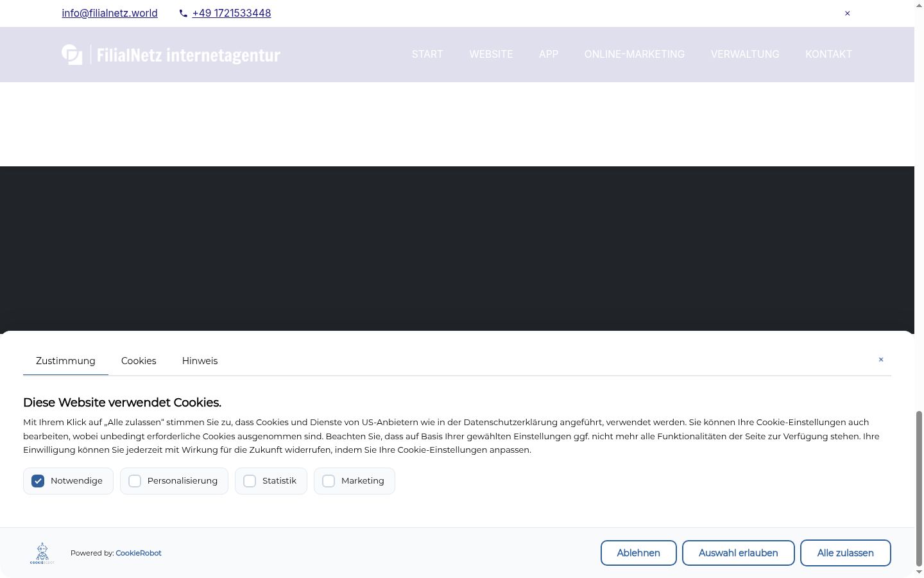Toggle the Notwendige checkbox

[x=38, y=481]
